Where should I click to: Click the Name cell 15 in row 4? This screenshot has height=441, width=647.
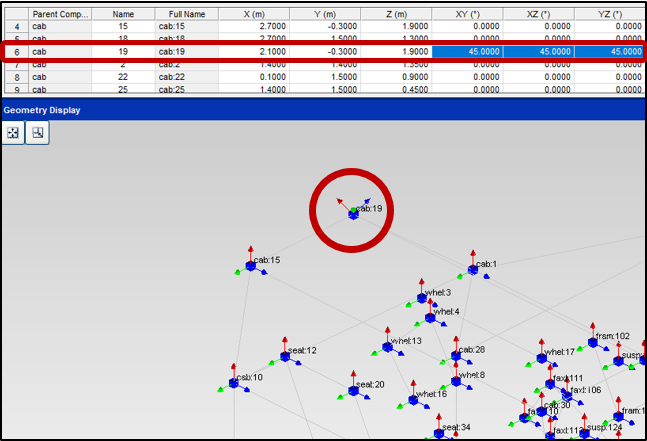tap(123, 26)
